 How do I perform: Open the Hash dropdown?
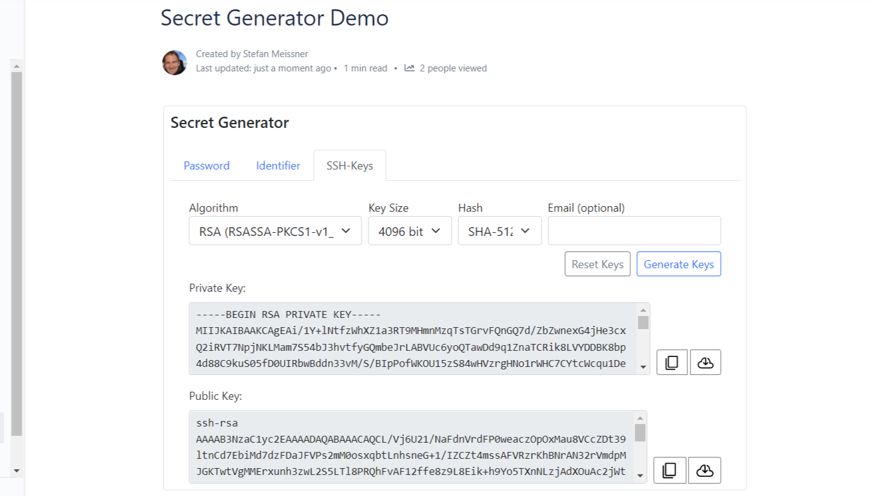499,231
